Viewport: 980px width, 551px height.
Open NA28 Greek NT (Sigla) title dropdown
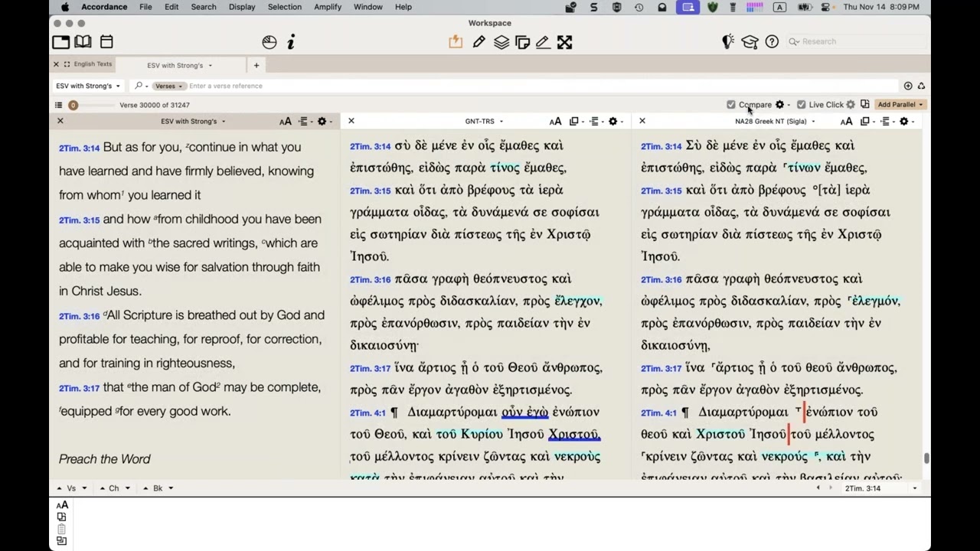pyautogui.click(x=775, y=122)
